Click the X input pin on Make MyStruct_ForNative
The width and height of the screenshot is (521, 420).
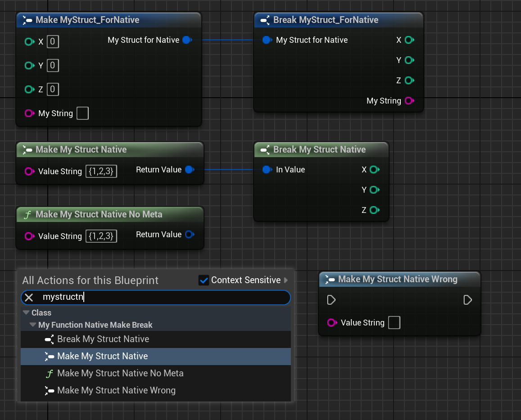[x=30, y=42]
